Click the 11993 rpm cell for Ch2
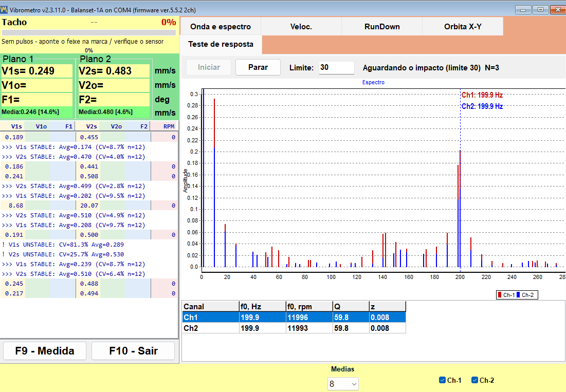566x392 pixels. click(309, 328)
